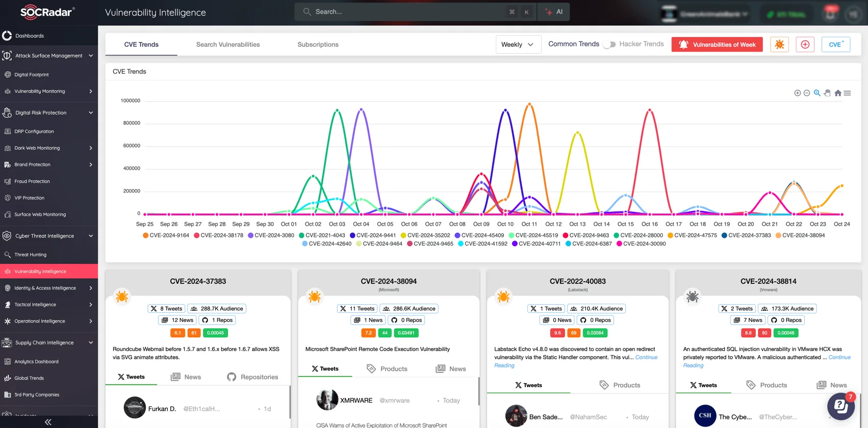Toggle CVE-2024-6387 legend series
The height and width of the screenshot is (428, 868).
pyautogui.click(x=589, y=244)
